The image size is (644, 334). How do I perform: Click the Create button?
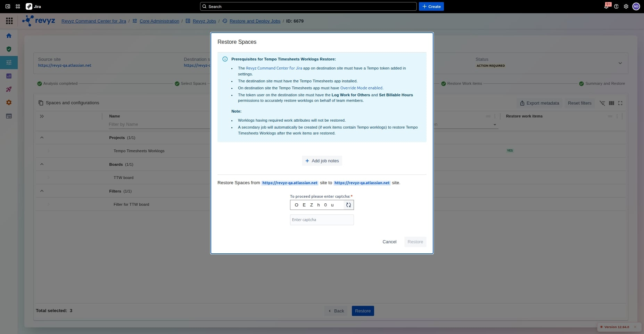(431, 7)
